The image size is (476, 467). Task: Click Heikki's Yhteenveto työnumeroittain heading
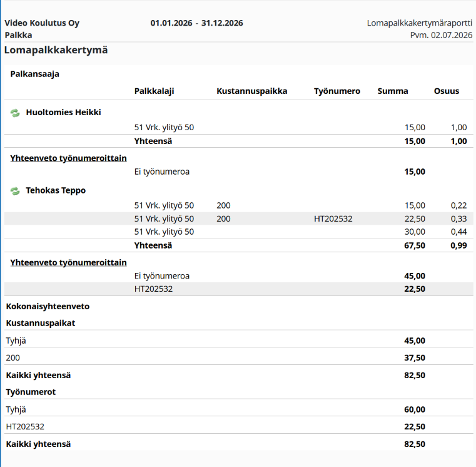(68, 158)
